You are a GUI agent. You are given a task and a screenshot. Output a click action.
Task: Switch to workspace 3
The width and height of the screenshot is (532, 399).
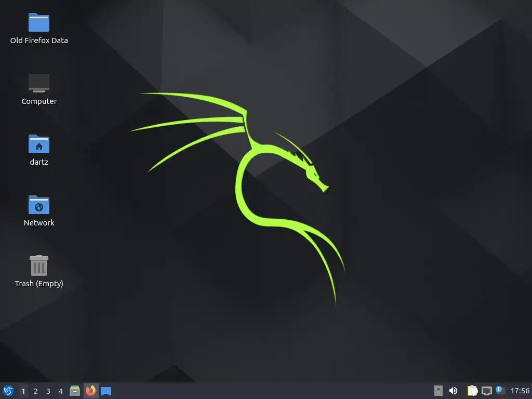tap(48, 391)
